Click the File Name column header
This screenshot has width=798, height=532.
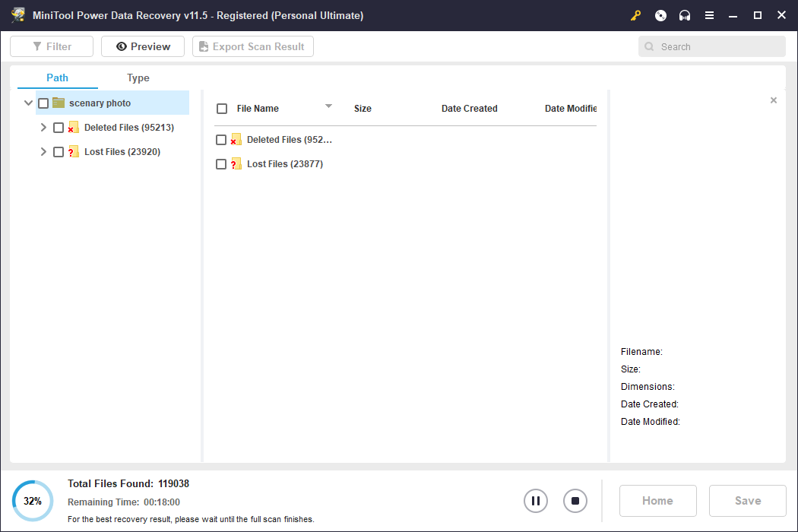tap(258, 109)
